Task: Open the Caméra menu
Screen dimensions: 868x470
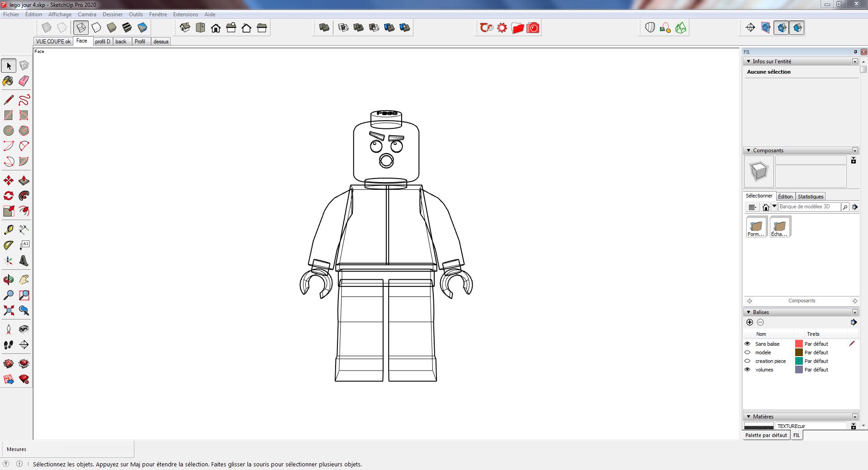Action: (87, 14)
